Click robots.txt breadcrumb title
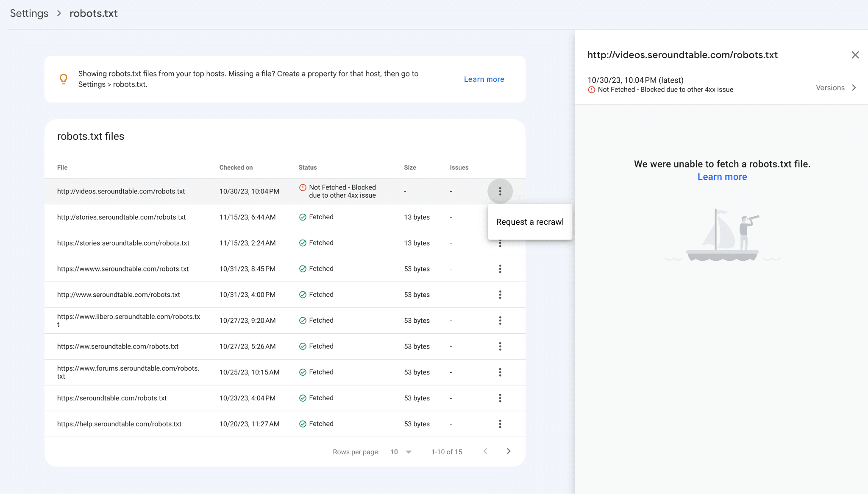Viewport: 868px width, 494px height. click(94, 14)
